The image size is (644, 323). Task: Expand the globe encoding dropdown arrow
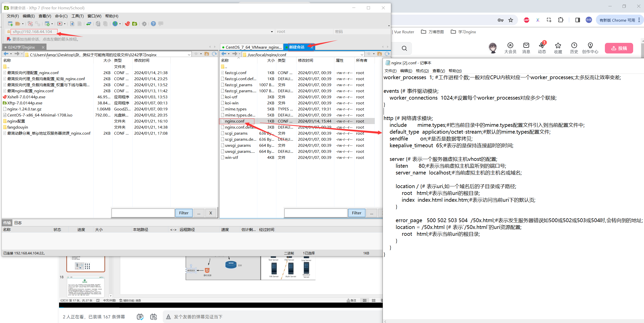[x=120, y=24]
